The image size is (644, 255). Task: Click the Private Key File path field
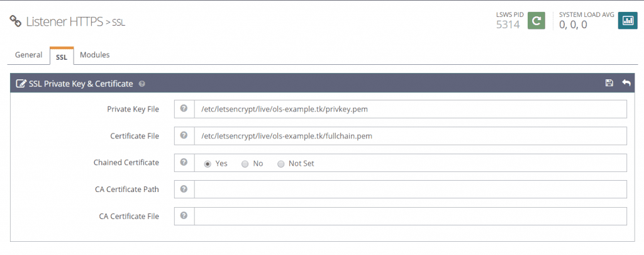[410, 109]
